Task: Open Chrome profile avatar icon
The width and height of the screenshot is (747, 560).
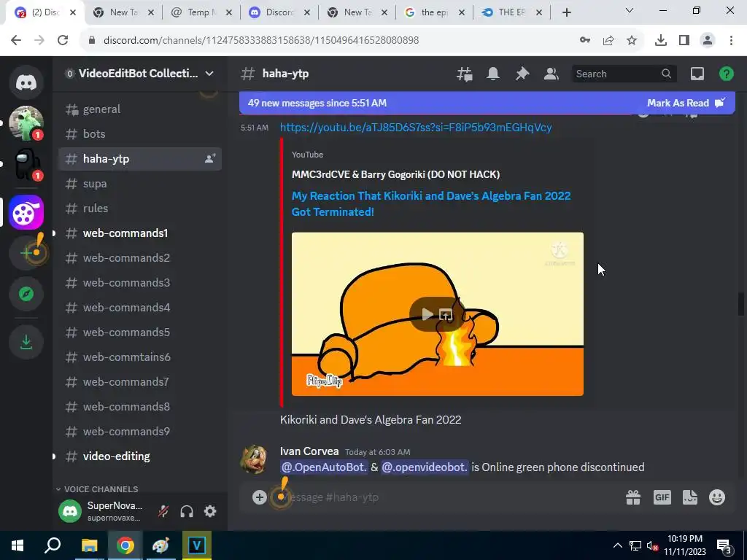Action: coord(708,41)
